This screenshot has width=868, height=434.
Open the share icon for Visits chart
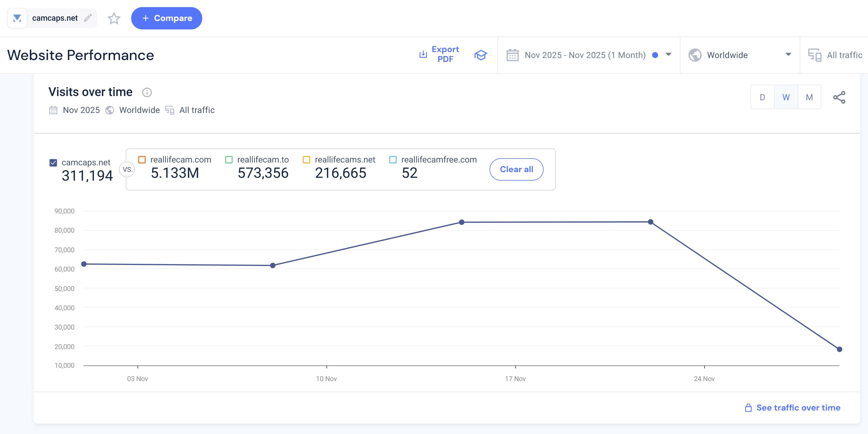coord(839,97)
